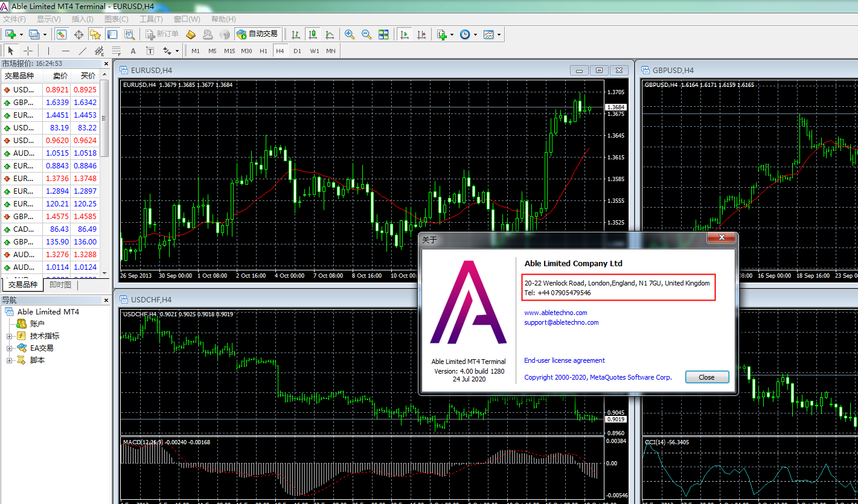
Task: Click the Templates toolbar icon
Action: point(488,34)
